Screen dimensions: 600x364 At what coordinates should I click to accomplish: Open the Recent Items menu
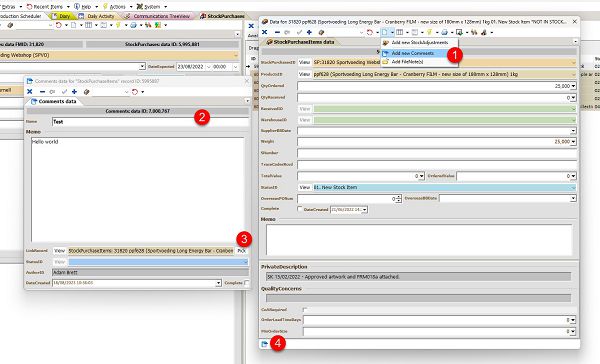[48, 7]
